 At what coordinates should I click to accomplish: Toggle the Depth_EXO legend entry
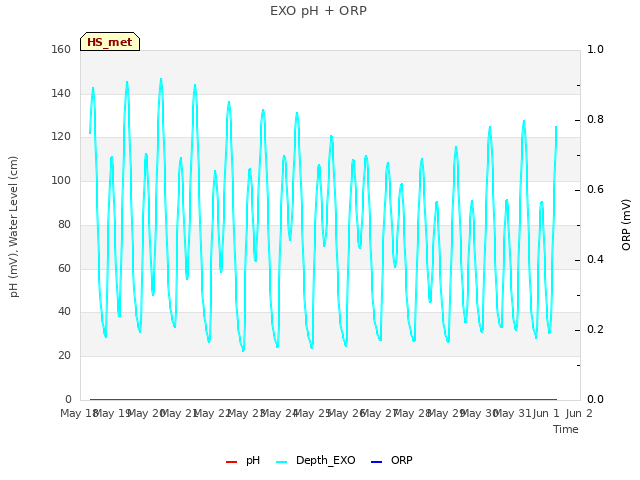click(316, 460)
